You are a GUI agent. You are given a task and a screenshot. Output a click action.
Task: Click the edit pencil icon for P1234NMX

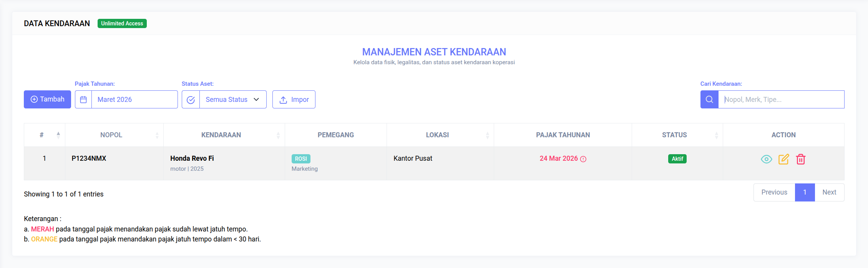(x=783, y=159)
